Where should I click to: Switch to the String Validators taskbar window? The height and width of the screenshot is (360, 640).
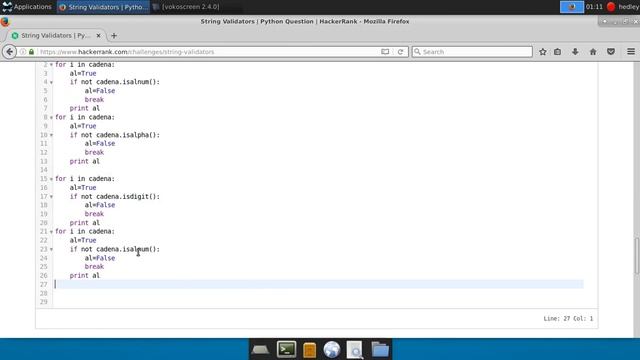[103, 7]
